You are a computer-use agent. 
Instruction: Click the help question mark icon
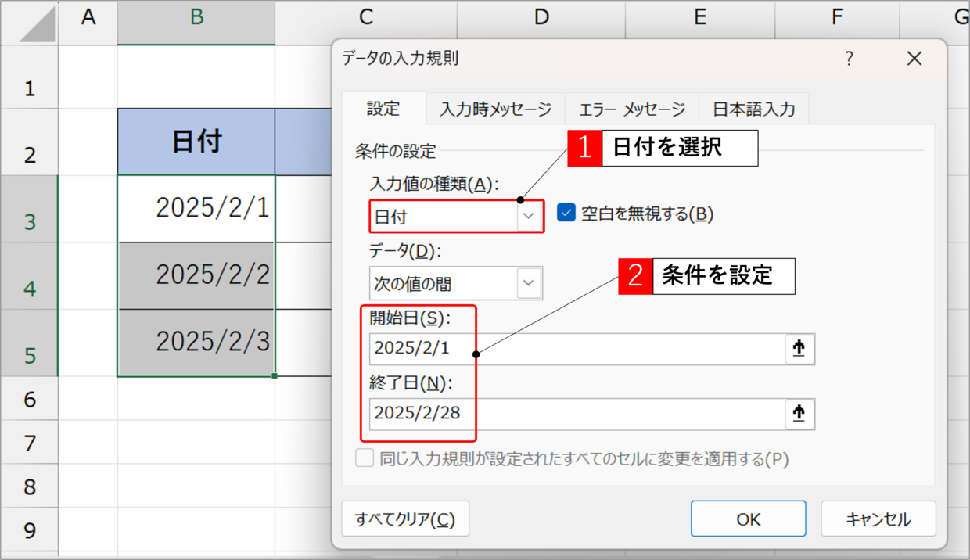(x=849, y=59)
